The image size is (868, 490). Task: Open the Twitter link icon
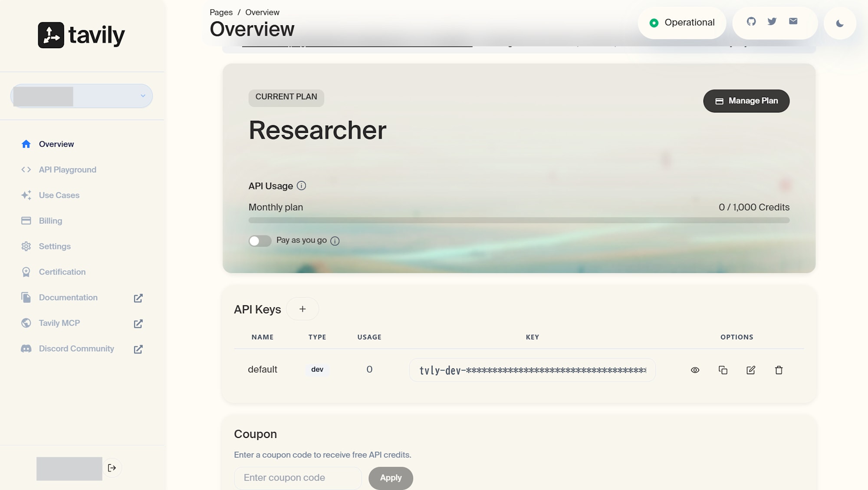pos(772,21)
